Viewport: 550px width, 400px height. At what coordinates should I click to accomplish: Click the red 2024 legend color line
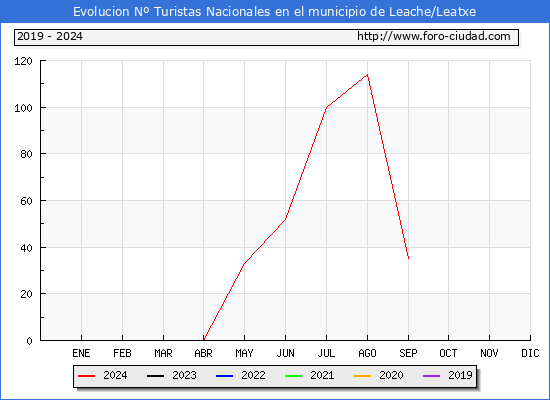[87, 376]
